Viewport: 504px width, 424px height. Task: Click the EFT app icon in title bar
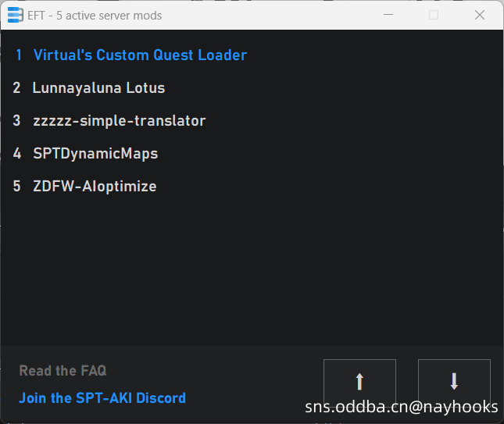click(x=15, y=15)
